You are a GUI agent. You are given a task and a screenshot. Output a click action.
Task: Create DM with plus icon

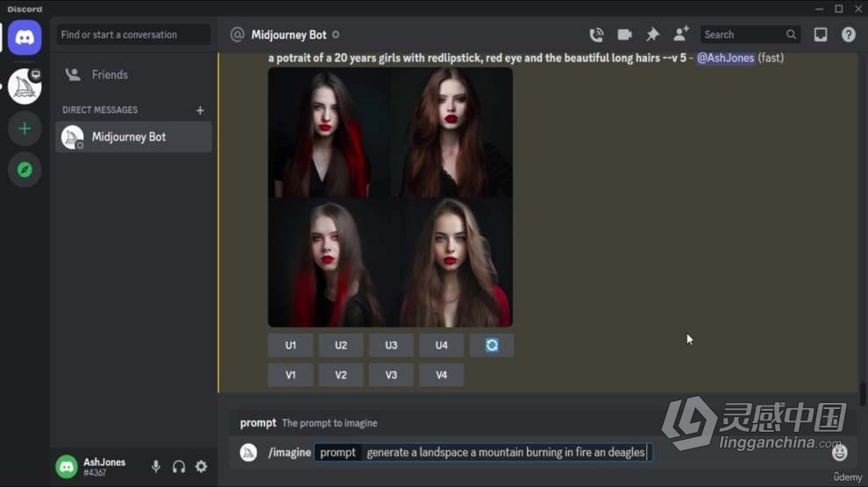(200, 110)
